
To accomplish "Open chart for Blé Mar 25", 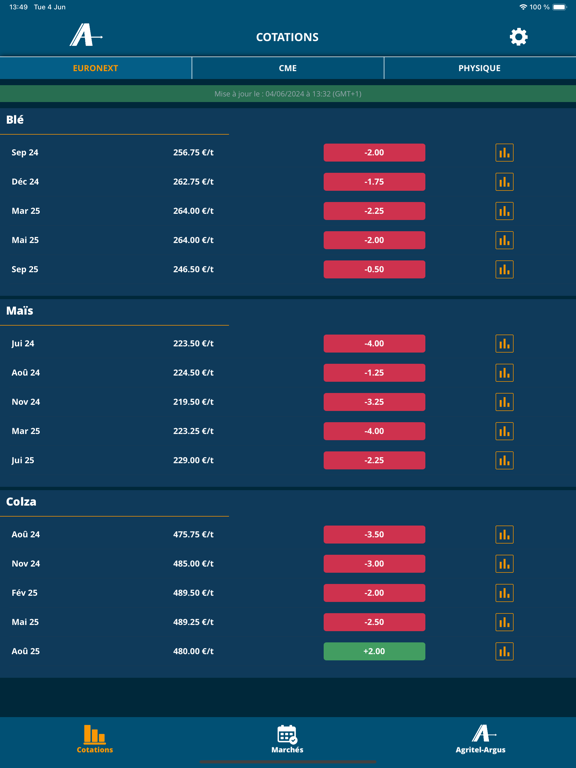I will [x=504, y=211].
